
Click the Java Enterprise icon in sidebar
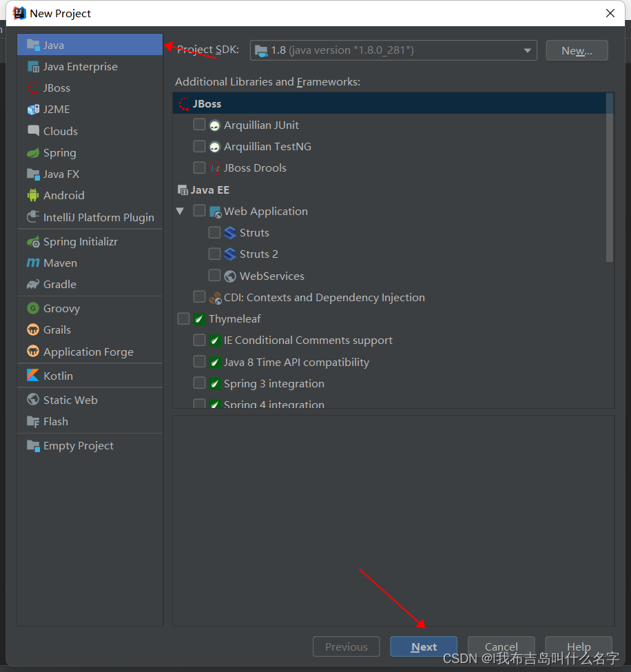pyautogui.click(x=33, y=66)
